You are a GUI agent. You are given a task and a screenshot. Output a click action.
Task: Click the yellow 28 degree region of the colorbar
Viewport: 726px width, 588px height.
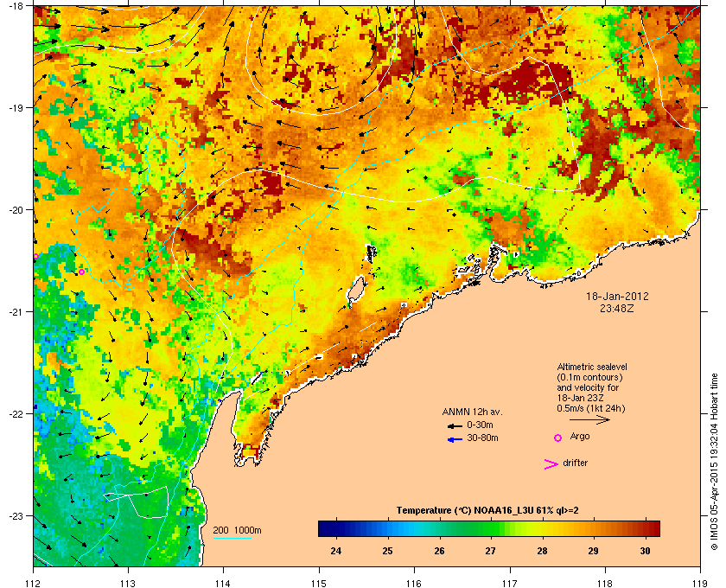click(x=542, y=528)
